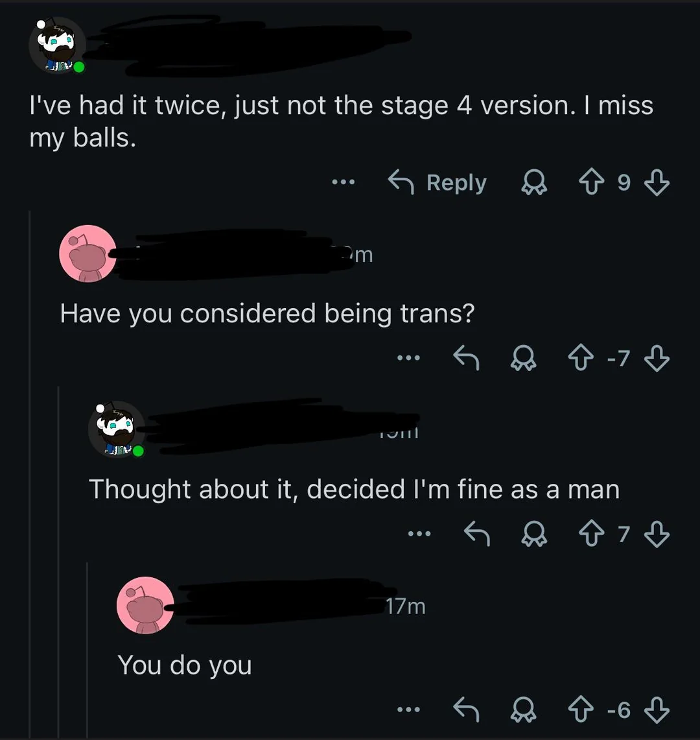Open the pink avatar beside the 17m comment
Viewport: 700px width, 740px height.
coord(145,605)
